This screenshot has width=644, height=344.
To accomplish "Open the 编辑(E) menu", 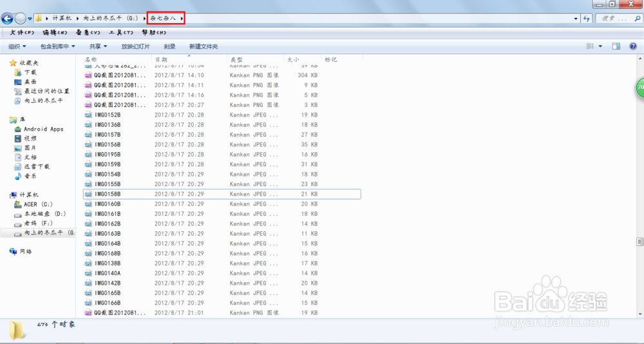I will click(x=55, y=32).
